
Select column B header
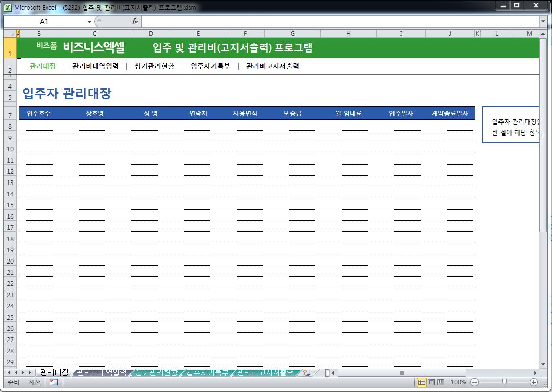coord(39,34)
